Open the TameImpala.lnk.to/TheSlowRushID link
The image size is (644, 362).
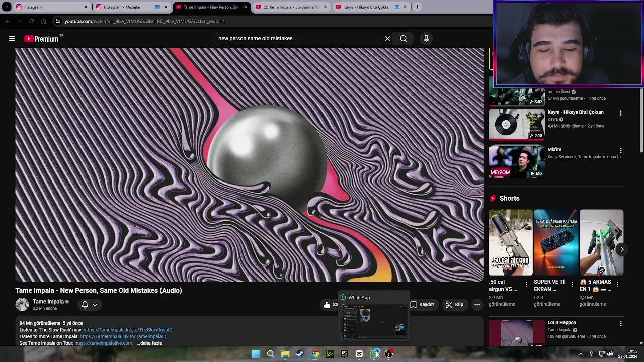127,329
